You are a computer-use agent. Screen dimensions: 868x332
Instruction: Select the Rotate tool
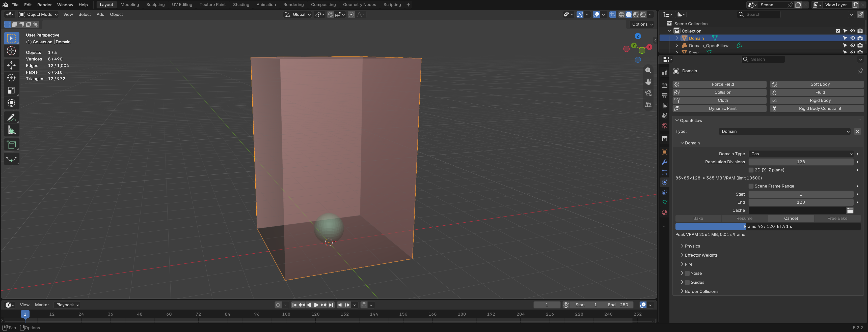click(11, 78)
